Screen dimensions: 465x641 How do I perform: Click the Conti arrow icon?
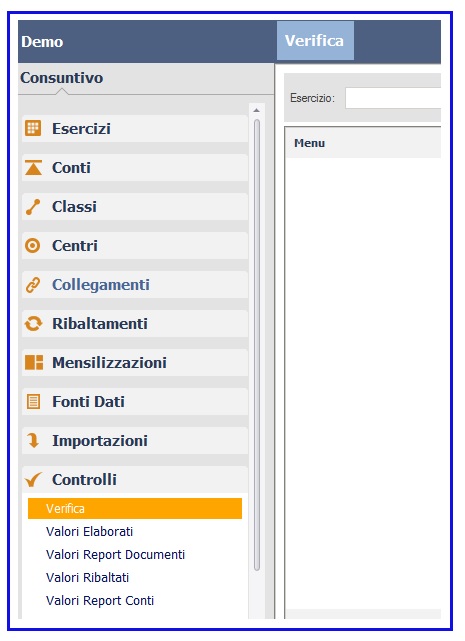(x=33, y=168)
